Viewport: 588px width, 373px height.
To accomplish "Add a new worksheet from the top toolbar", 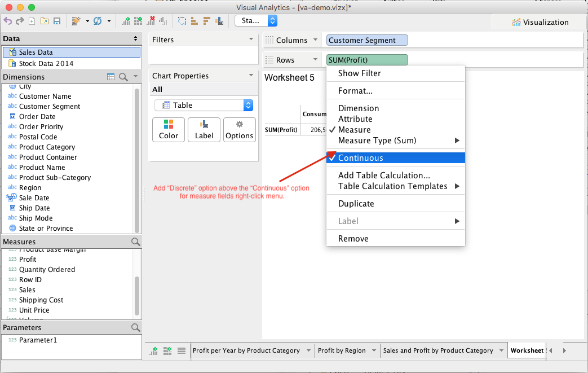I will point(126,21).
